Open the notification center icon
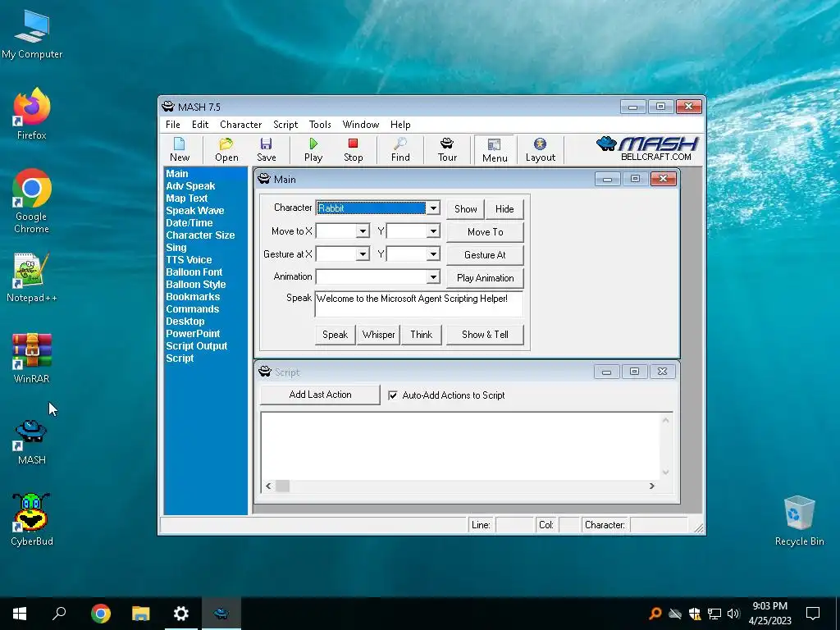The image size is (840, 630). (x=813, y=614)
